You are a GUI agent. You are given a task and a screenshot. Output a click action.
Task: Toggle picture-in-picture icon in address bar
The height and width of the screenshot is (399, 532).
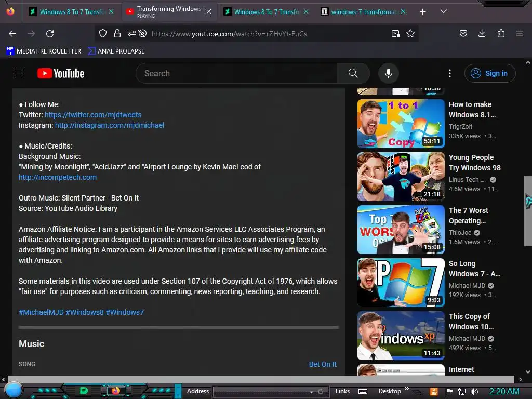(x=395, y=34)
